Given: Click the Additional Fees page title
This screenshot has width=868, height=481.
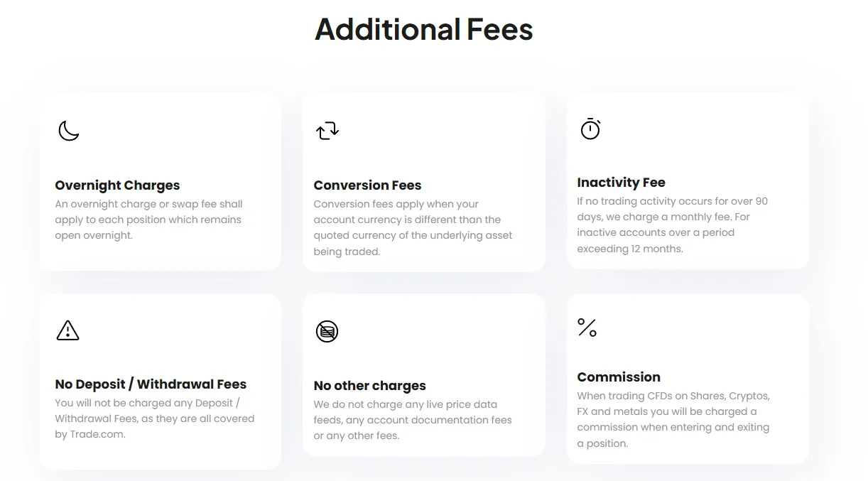Looking at the screenshot, I should tap(424, 29).
